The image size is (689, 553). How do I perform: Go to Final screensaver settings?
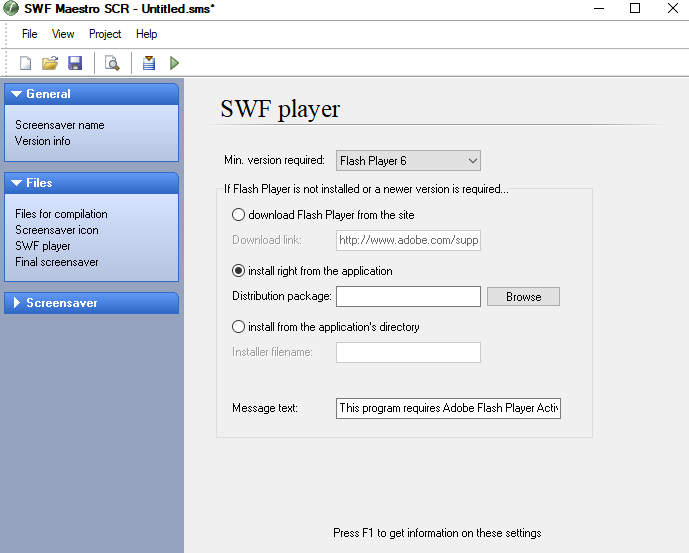coord(57,262)
